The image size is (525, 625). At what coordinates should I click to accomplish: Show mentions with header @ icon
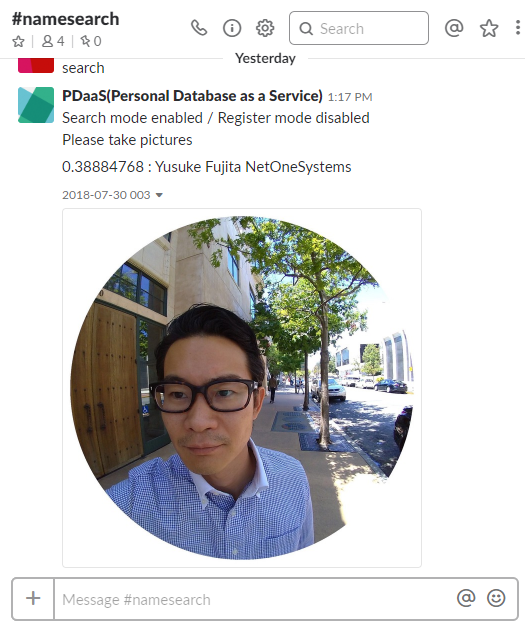(454, 28)
